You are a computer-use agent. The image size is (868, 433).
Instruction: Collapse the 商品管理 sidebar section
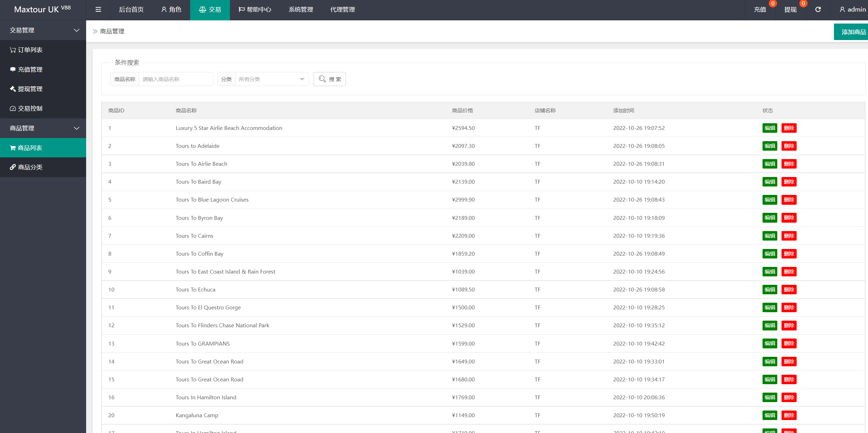pyautogui.click(x=43, y=128)
